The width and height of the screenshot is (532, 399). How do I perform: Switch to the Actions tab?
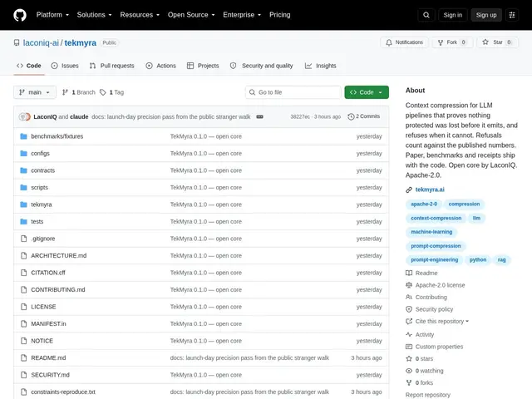(x=160, y=66)
